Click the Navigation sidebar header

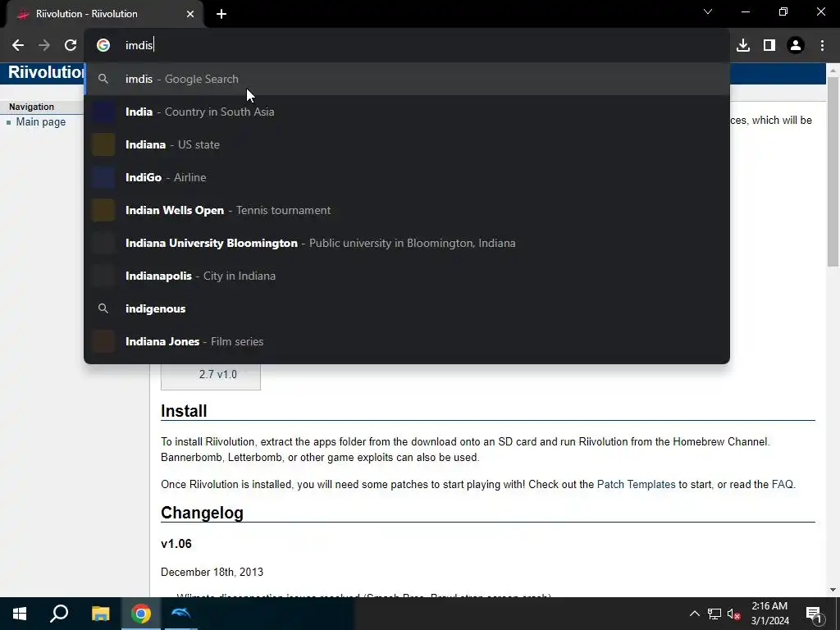pyautogui.click(x=32, y=107)
